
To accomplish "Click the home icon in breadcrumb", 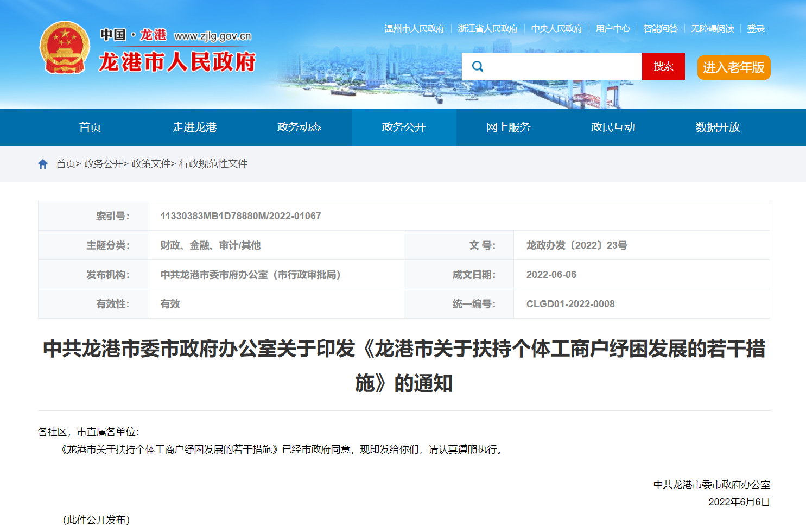I will (x=43, y=164).
